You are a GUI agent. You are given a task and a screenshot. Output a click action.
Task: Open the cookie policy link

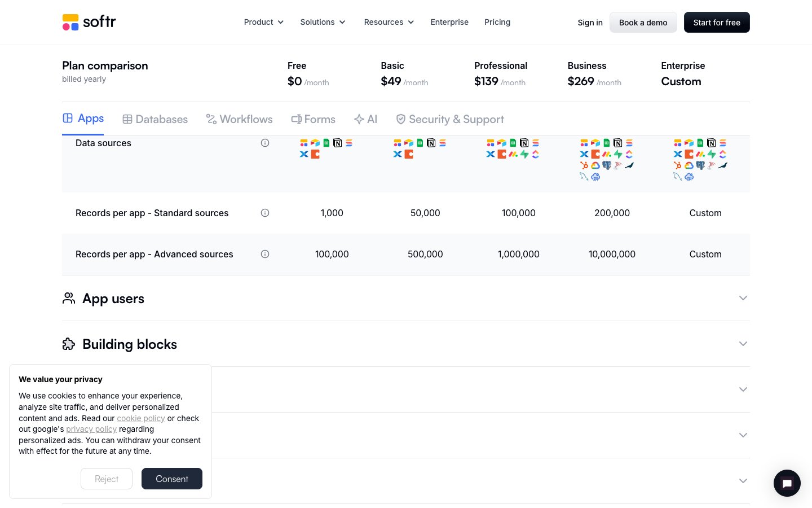[140, 418]
